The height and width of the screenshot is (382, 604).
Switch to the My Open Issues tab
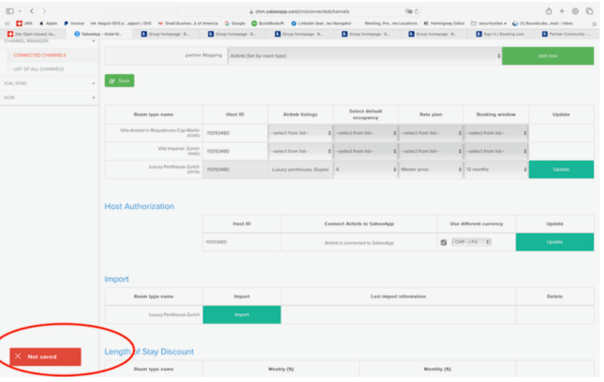(32, 34)
